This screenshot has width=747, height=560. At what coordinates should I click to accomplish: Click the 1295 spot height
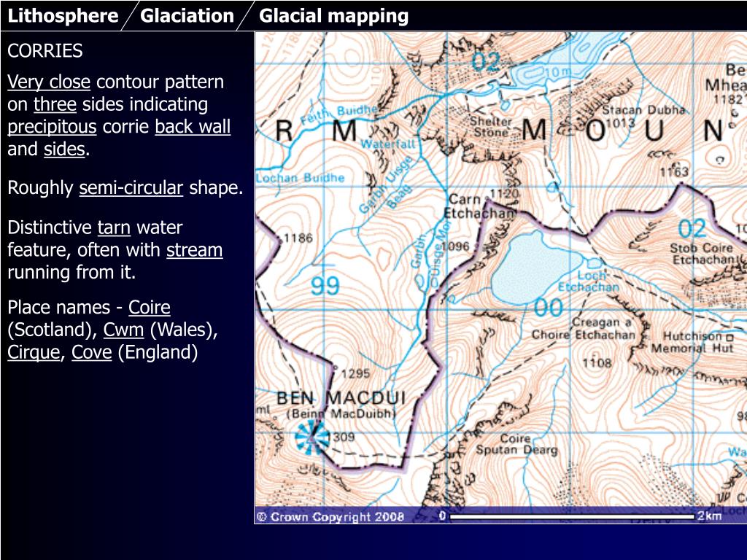coord(355,373)
